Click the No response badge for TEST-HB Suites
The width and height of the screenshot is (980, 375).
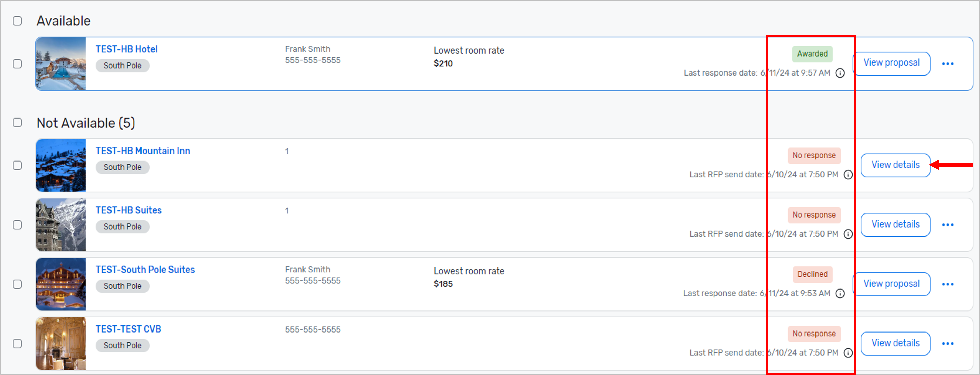tap(814, 215)
